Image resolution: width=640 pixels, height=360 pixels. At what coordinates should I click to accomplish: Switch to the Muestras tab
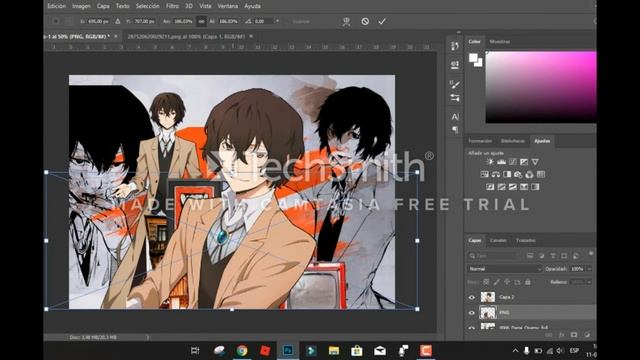[500, 42]
